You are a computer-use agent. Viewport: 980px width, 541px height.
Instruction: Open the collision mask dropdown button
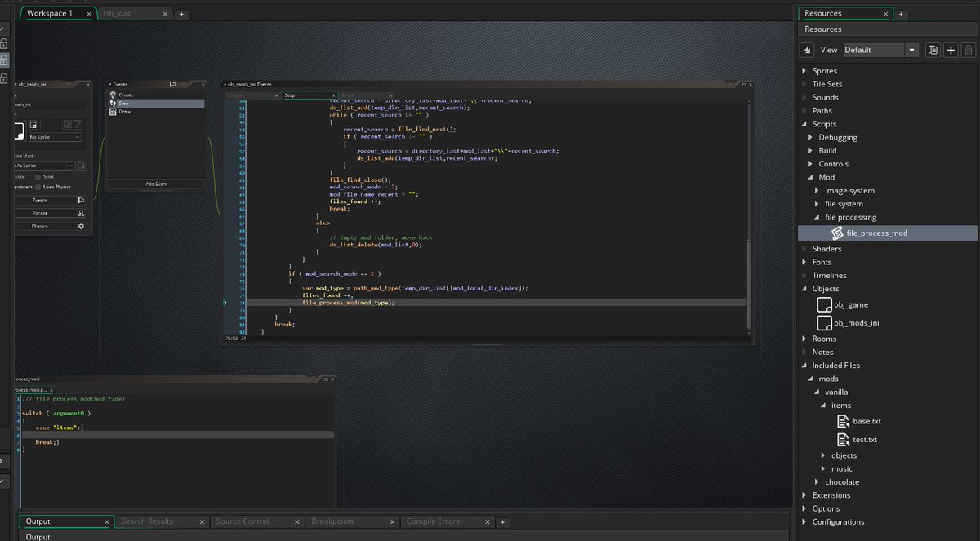click(71, 166)
